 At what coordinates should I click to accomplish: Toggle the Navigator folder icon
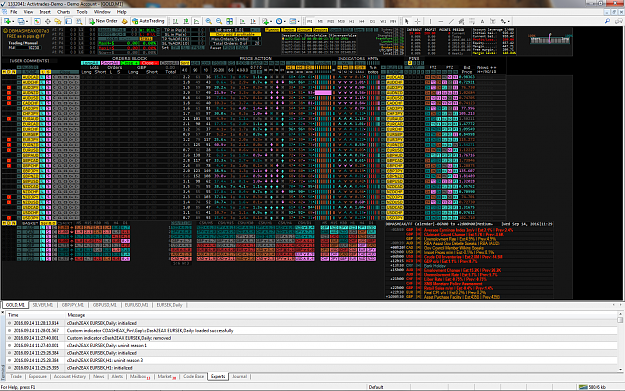coord(58,21)
